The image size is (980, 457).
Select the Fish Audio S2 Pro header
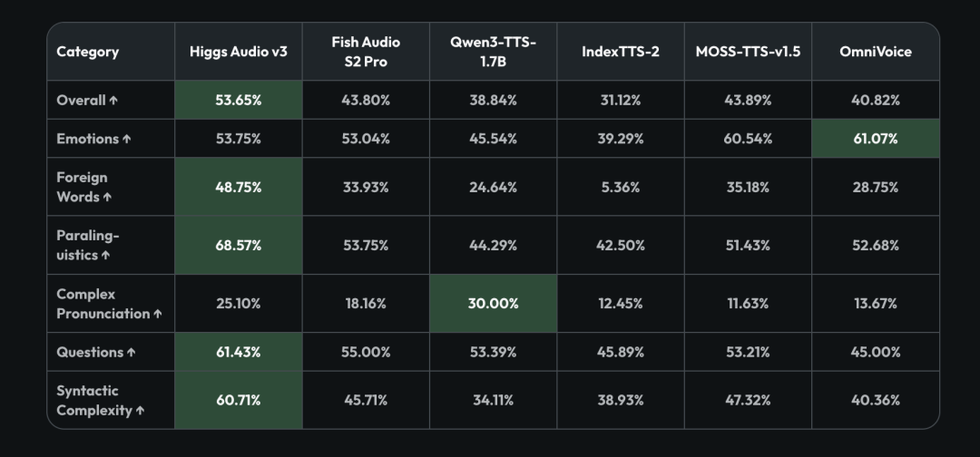tap(366, 51)
